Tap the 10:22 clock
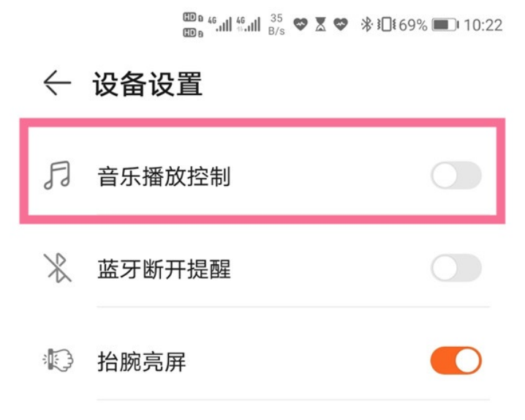This screenshot has width=525, height=420. coord(483,25)
